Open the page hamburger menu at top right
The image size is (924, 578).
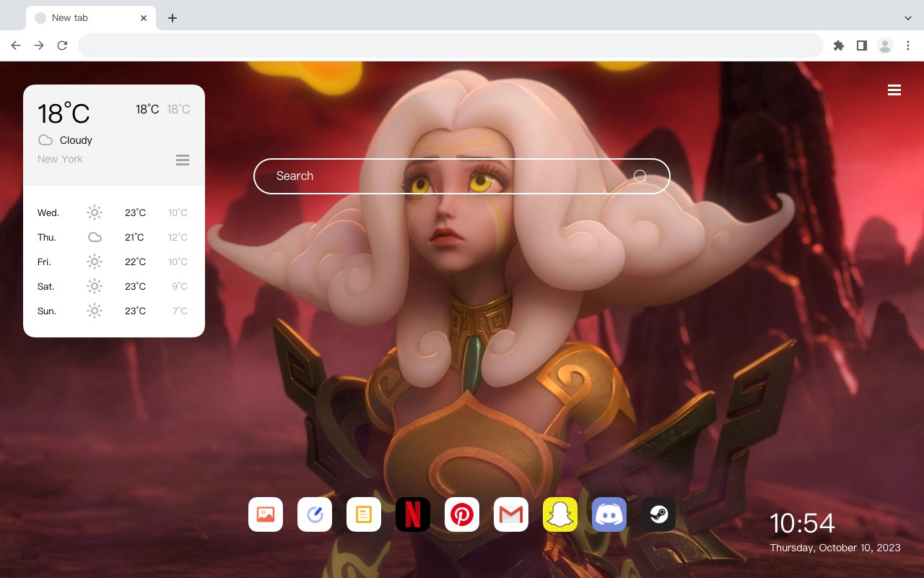(x=894, y=90)
